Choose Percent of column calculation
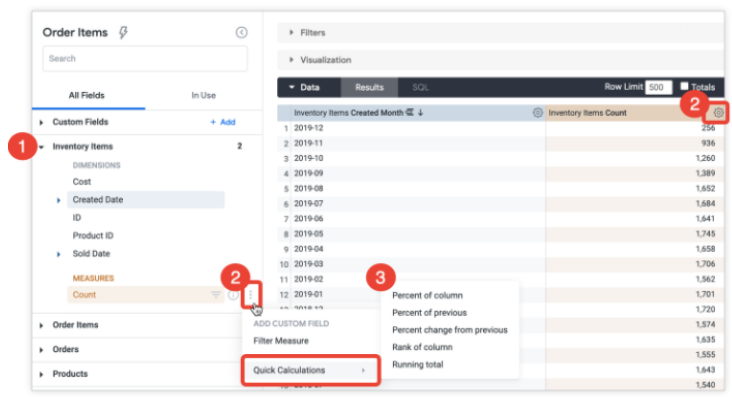The image size is (732, 397). click(427, 295)
